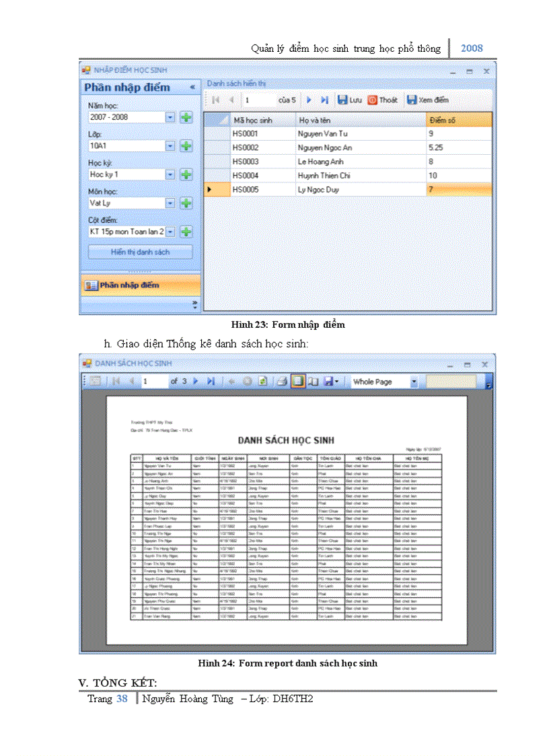Open the Whole Page zoom dropdown
This screenshot has height=756, width=549.
click(414, 382)
